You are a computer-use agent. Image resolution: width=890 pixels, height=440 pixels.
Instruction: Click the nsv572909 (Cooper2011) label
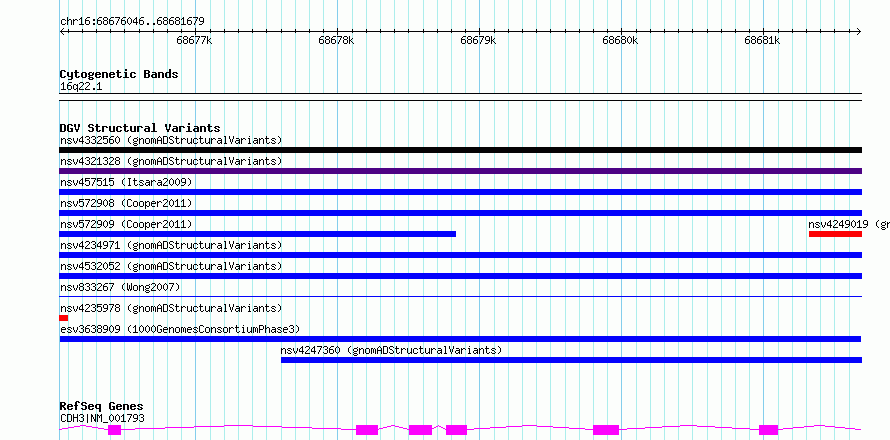click(126, 224)
